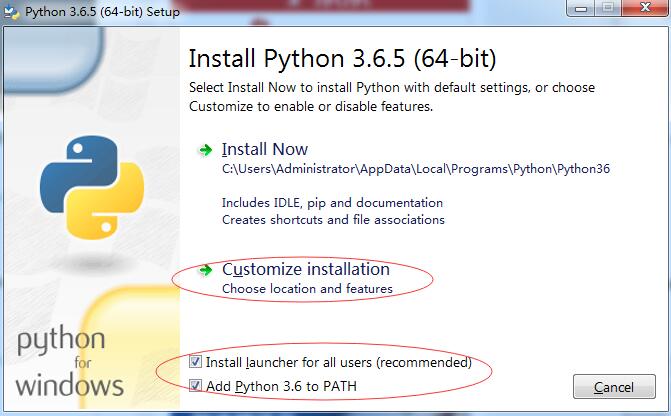
Task: Click the 'Choose location and features' description
Action: pos(307,289)
